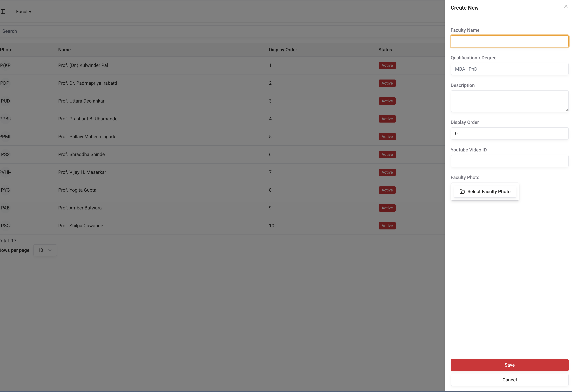Click the Cancel button

coord(509,380)
